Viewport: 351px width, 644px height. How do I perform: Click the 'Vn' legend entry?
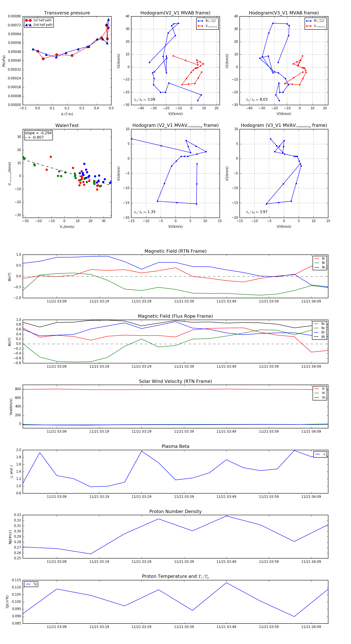point(320,398)
